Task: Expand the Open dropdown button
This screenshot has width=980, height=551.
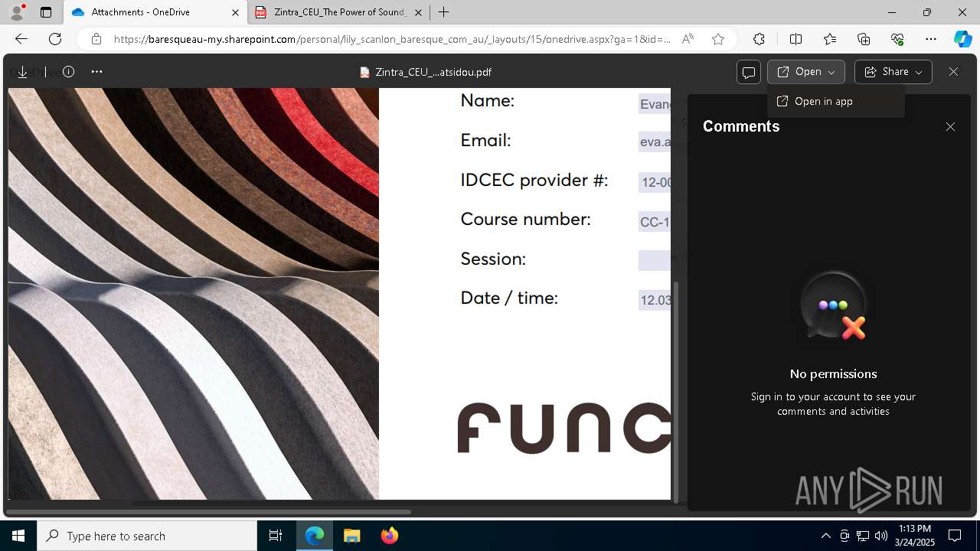Action: (806, 72)
